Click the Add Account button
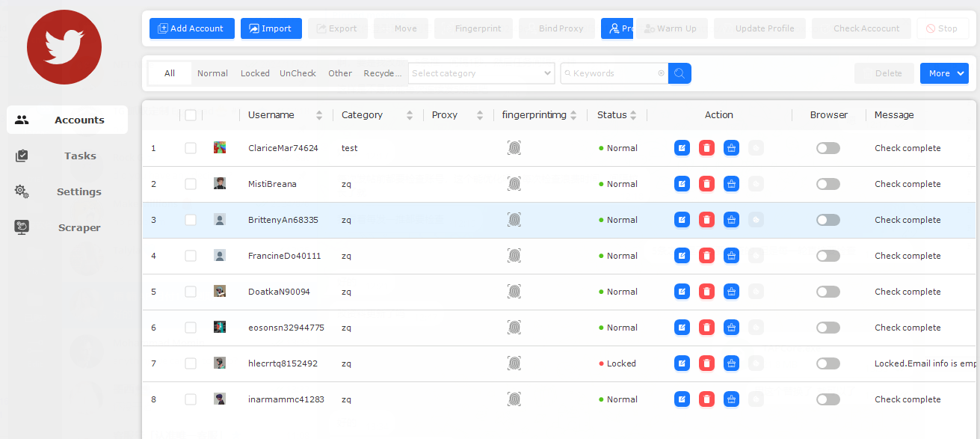 point(191,28)
